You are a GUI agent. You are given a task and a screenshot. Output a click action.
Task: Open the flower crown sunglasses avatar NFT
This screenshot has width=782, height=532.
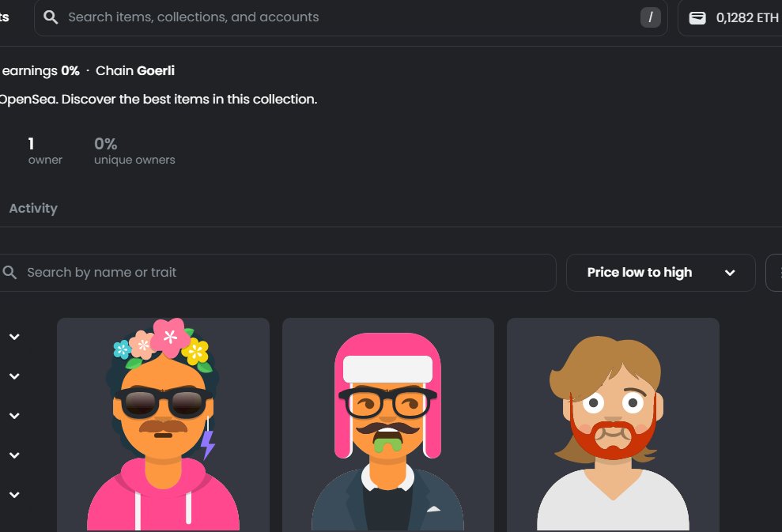[x=163, y=424]
